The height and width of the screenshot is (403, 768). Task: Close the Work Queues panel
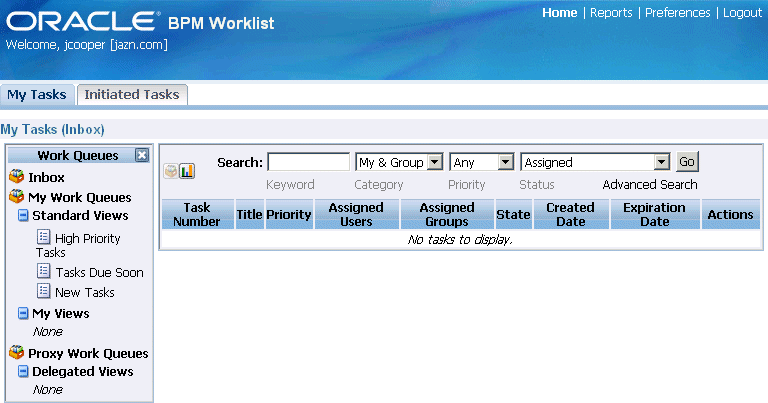coord(142,155)
